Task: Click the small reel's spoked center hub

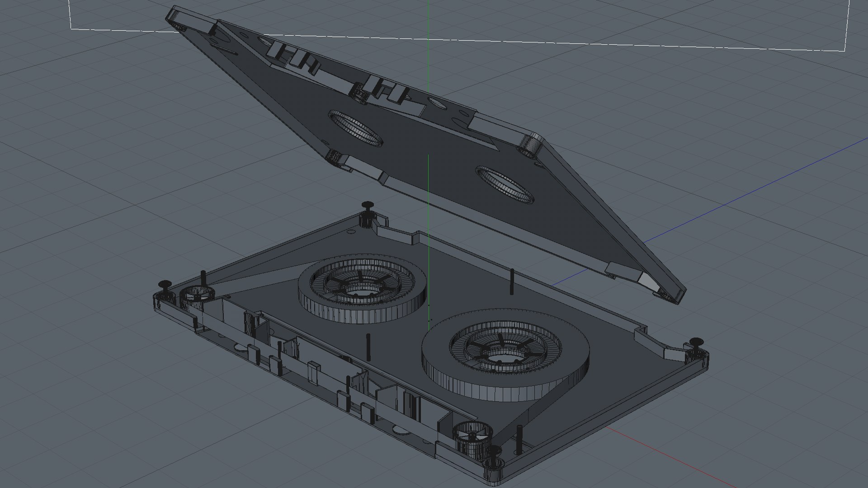Action: pos(362,285)
